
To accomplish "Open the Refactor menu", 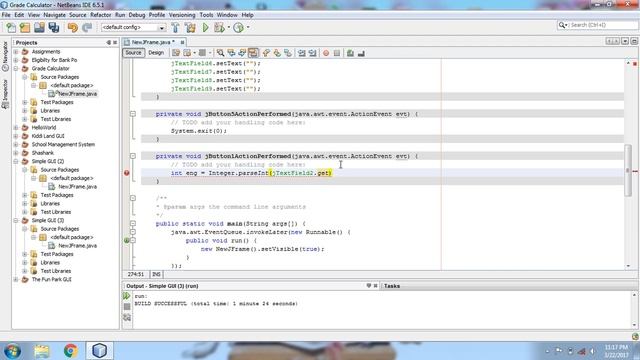I will pyautogui.click(x=100, y=15).
